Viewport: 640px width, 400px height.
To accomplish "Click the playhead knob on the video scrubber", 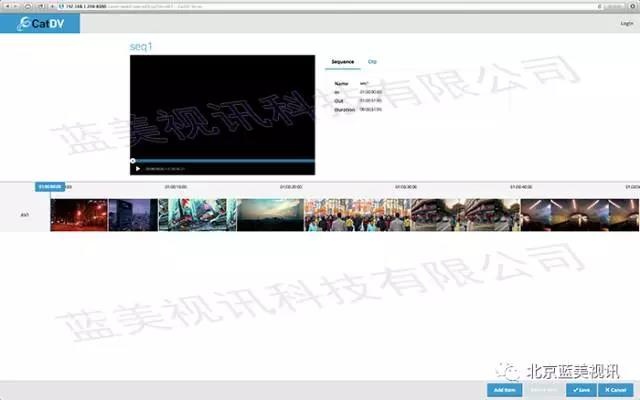I will 133,161.
